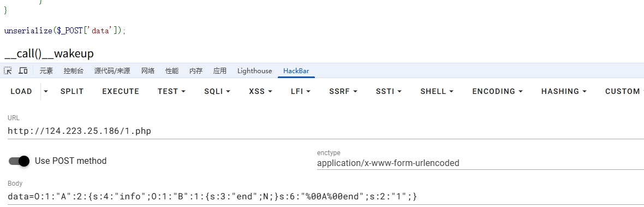Toggle the device toolbar icon
The width and height of the screenshot is (644, 207).
click(23, 70)
